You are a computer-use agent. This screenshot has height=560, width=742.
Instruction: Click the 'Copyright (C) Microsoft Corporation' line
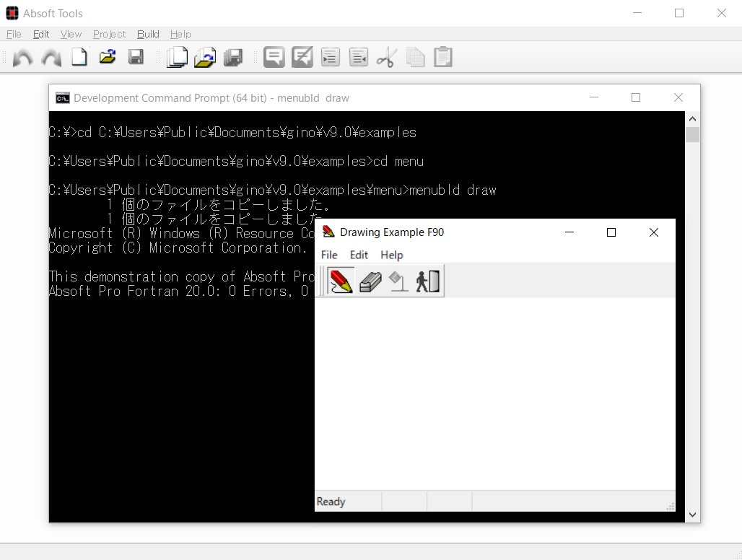tap(178, 248)
